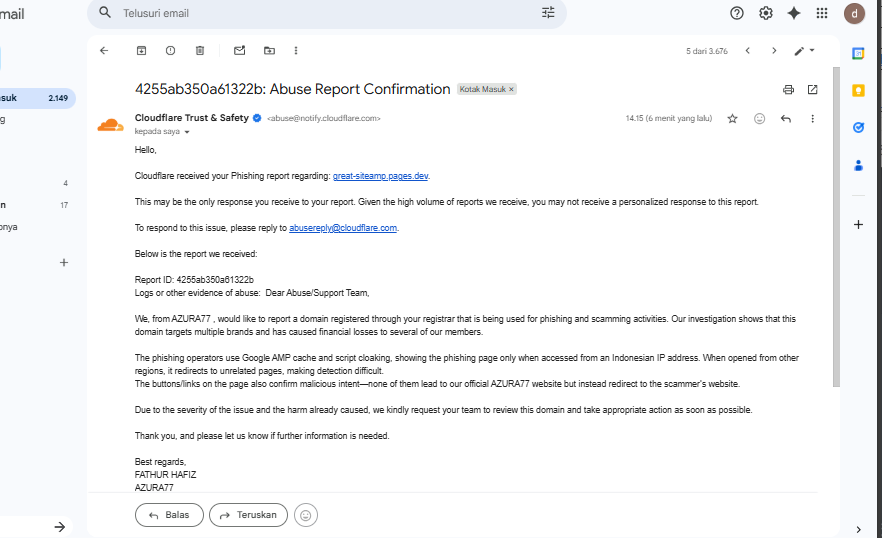Viewport: 882px width, 538px height.
Task: Expand the sidebar arrow at bottom left
Action: (60, 527)
